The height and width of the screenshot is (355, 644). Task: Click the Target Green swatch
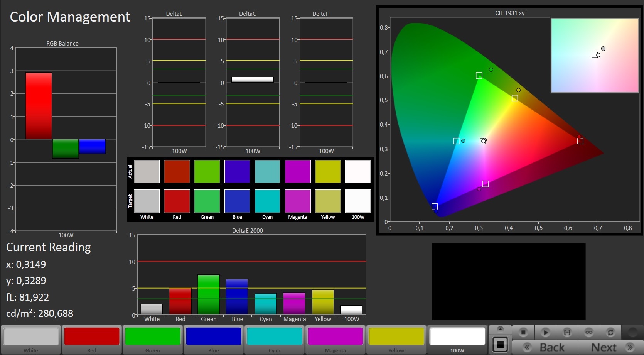207,201
